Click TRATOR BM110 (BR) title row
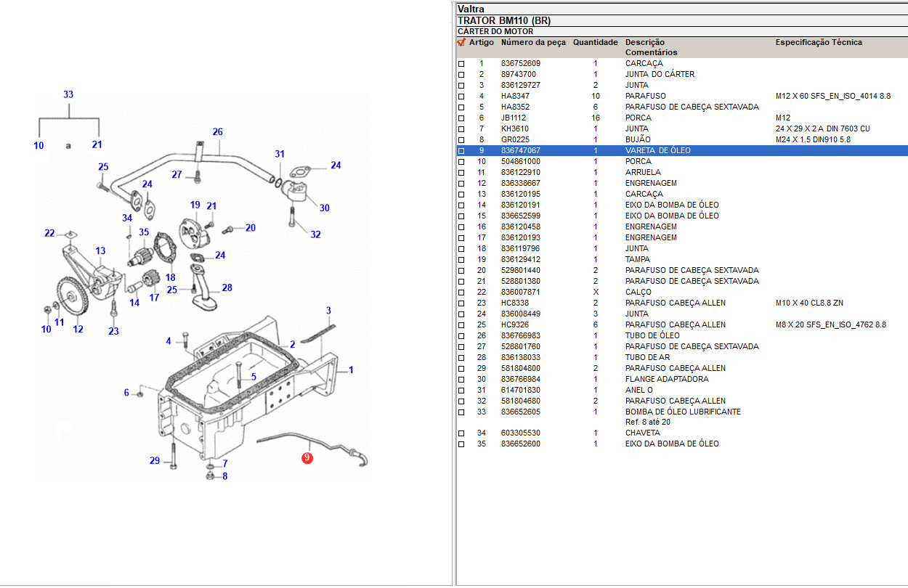The height and width of the screenshot is (588, 908). coord(681,21)
